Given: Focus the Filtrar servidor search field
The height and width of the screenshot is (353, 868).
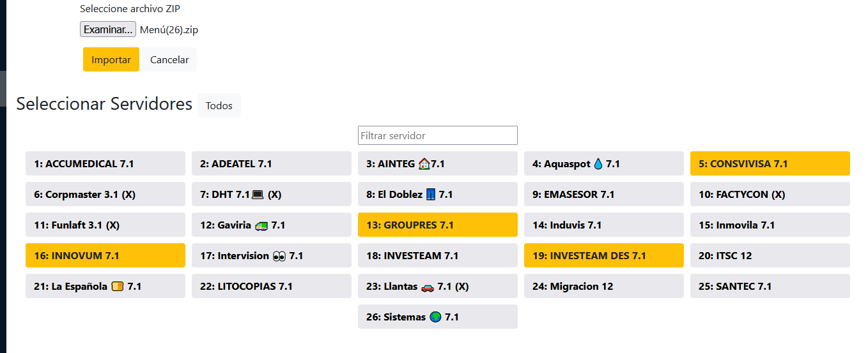Looking at the screenshot, I should [x=437, y=135].
